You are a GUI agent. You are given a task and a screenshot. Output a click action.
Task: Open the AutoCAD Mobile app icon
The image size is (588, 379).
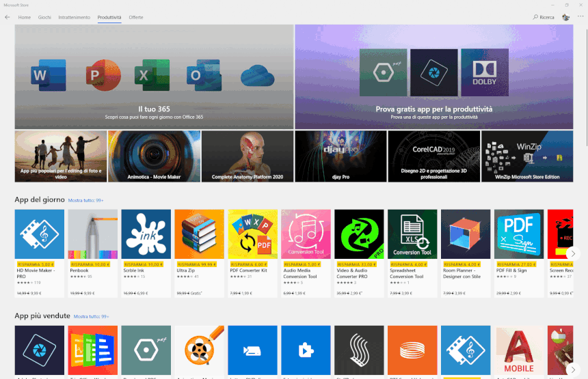pyautogui.click(x=519, y=350)
